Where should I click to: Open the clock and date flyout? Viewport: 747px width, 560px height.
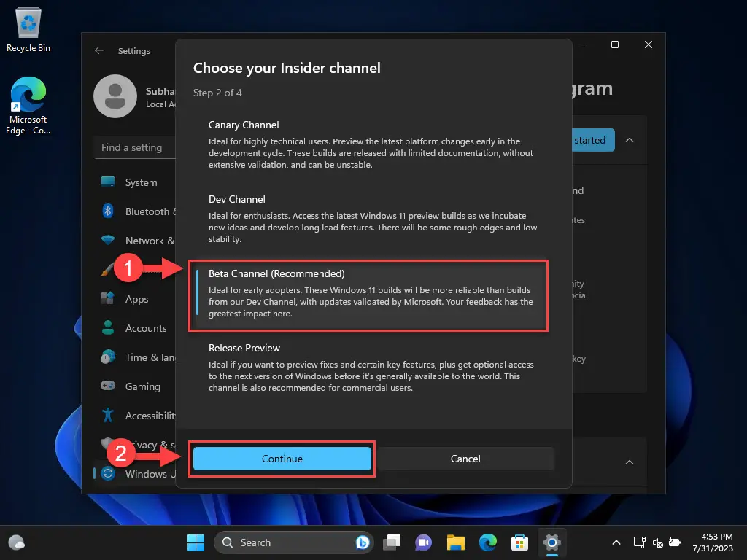click(x=713, y=542)
